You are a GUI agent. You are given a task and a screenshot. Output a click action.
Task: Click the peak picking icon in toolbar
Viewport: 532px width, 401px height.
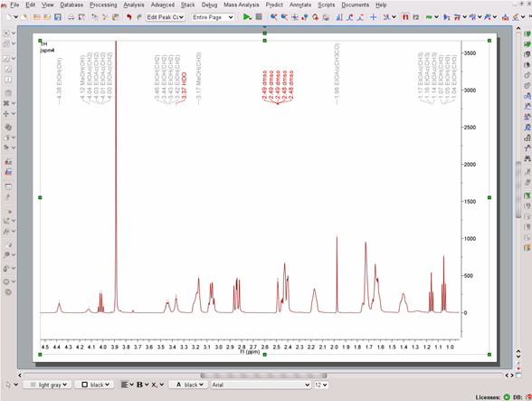point(447,17)
